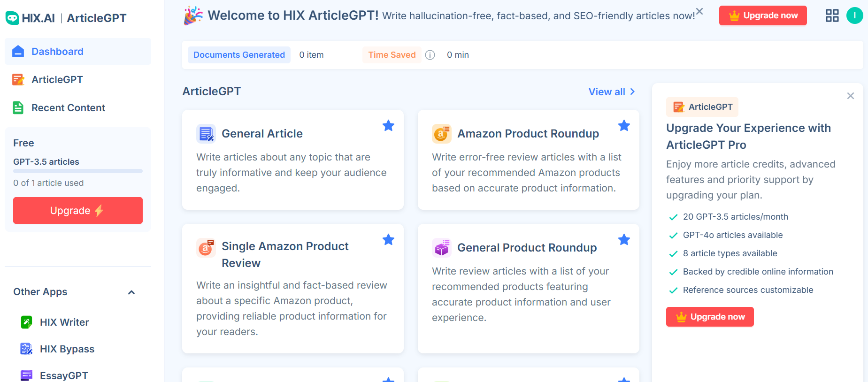Click the Recent Content document icon
The width and height of the screenshot is (868, 382).
18,108
